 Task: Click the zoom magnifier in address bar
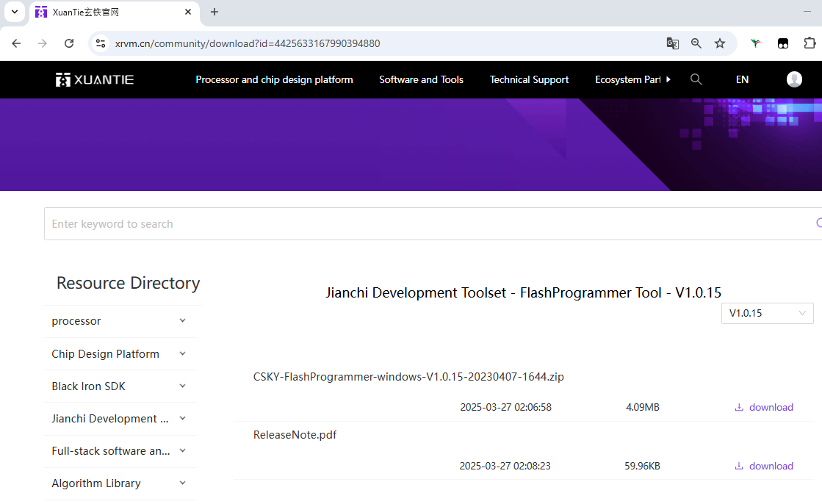coord(696,43)
